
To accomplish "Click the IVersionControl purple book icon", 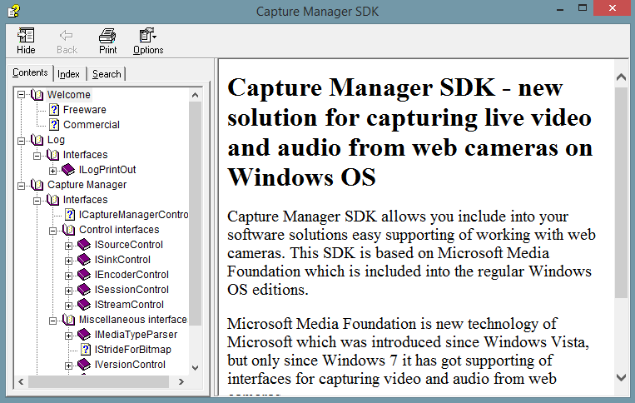I will pos(84,365).
